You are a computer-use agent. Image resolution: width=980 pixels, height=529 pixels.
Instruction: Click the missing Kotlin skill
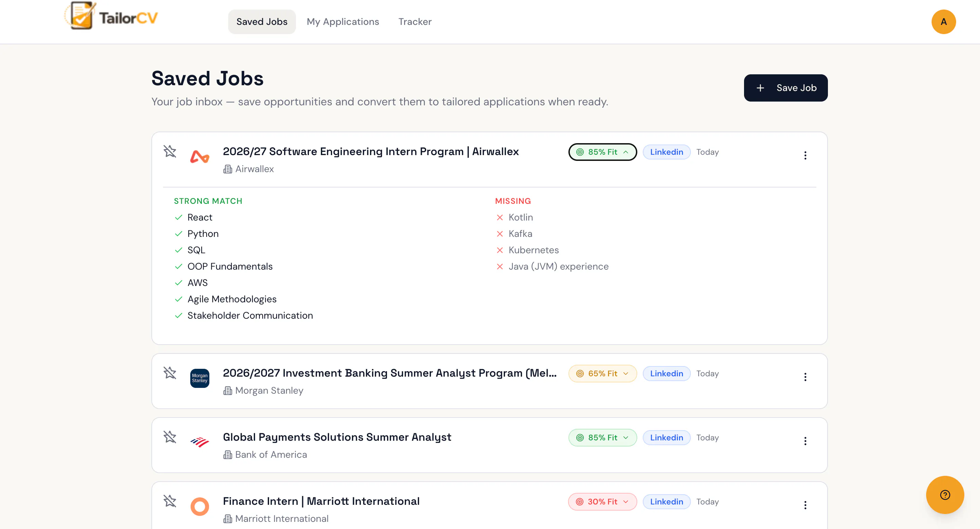tap(520, 217)
